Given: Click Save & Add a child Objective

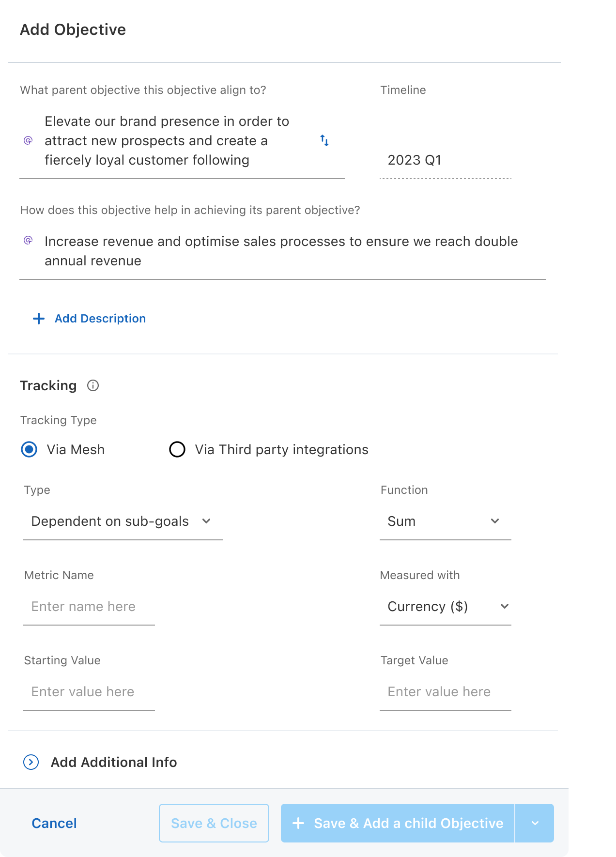Looking at the screenshot, I should [x=398, y=823].
